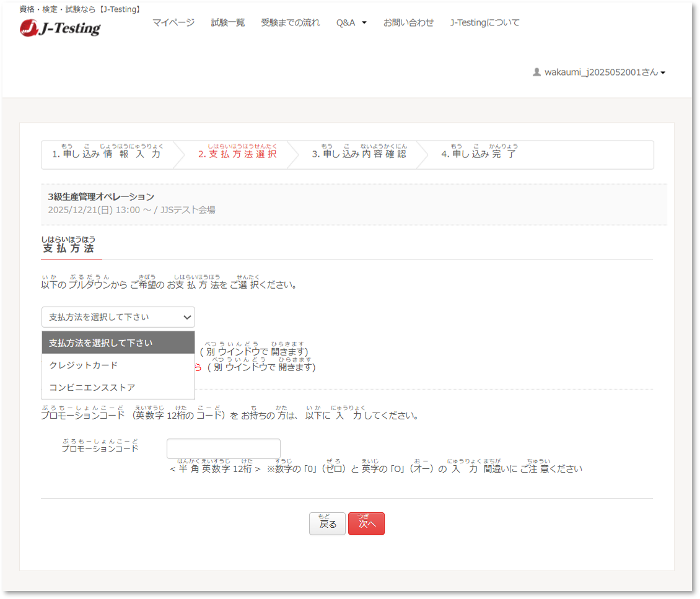Expand the Q&A dropdown menu
The image size is (700, 599).
(x=351, y=23)
